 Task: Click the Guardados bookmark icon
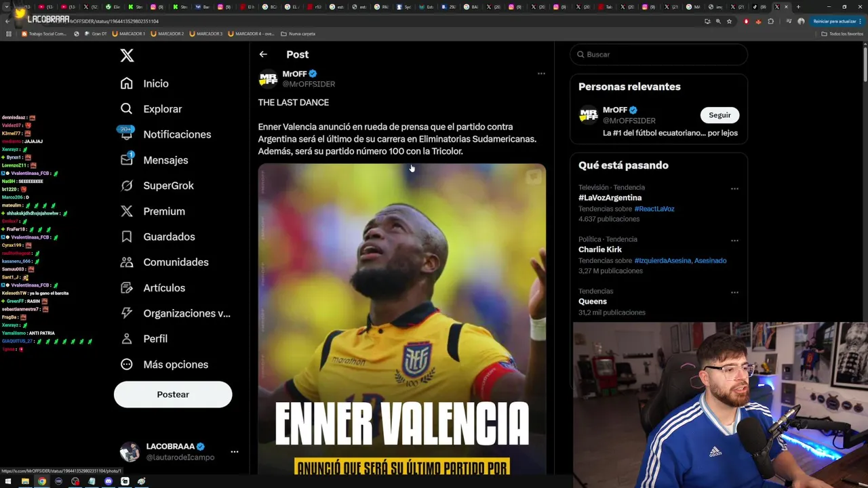click(x=127, y=237)
